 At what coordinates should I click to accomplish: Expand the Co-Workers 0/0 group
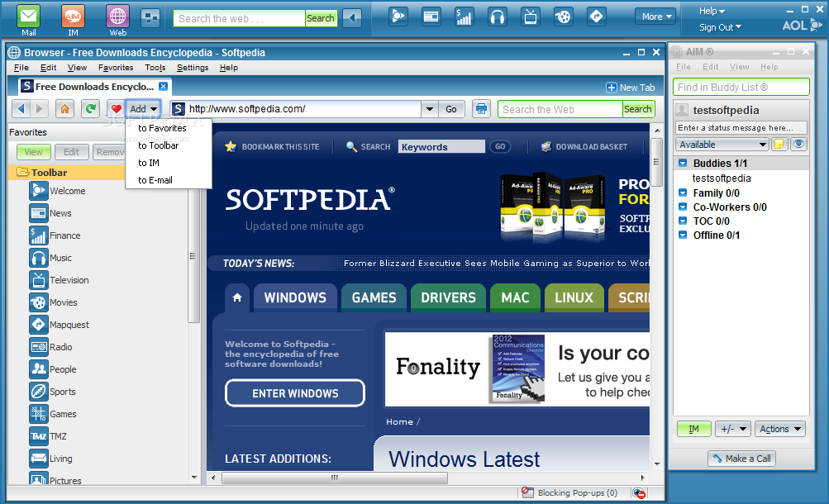pos(683,207)
